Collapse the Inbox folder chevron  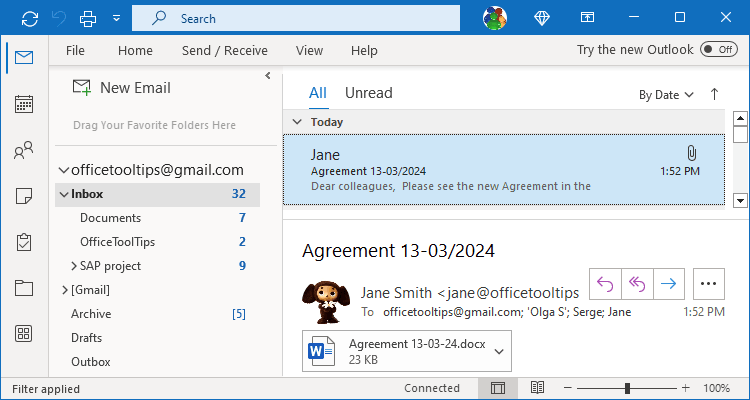click(x=64, y=194)
